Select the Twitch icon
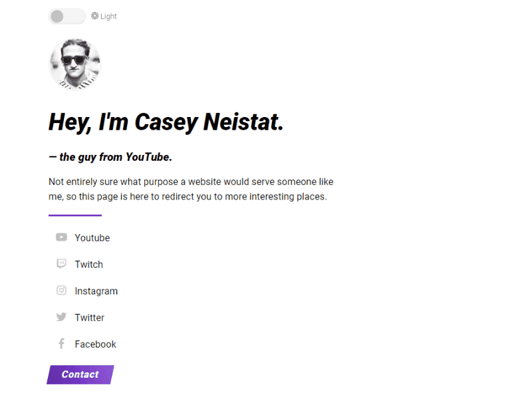This screenshot has width=532, height=399. pyautogui.click(x=61, y=264)
